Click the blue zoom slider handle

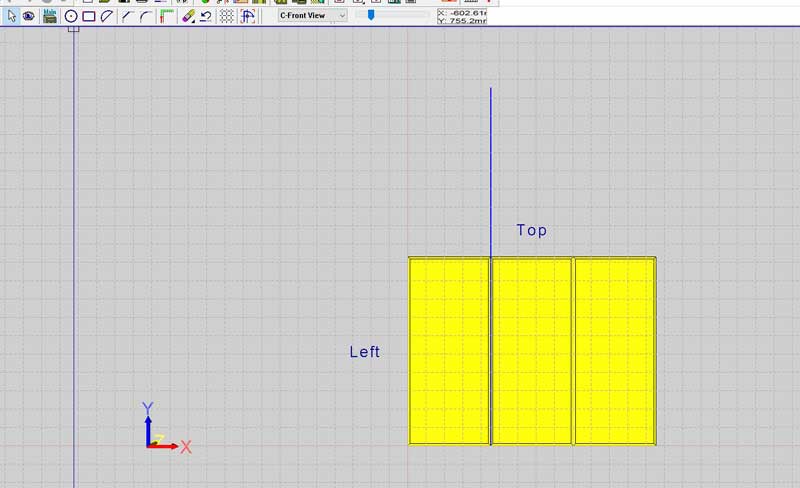pyautogui.click(x=371, y=15)
